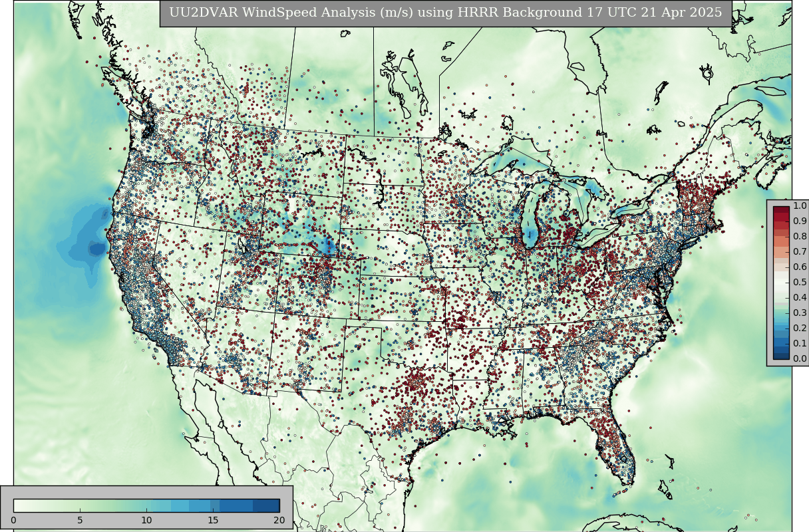Click the '5' tick label on wind colorbar
This screenshot has width=809, height=532.
pos(80,520)
